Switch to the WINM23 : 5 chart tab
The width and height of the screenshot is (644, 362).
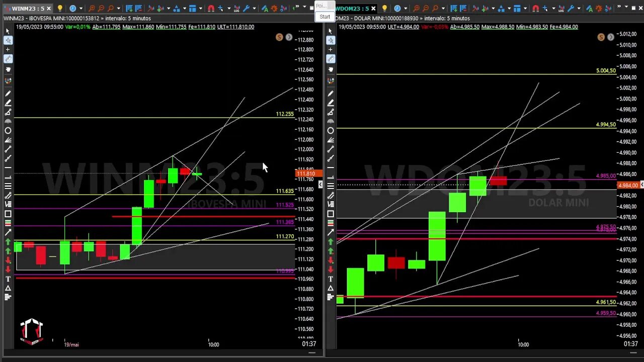(28, 9)
